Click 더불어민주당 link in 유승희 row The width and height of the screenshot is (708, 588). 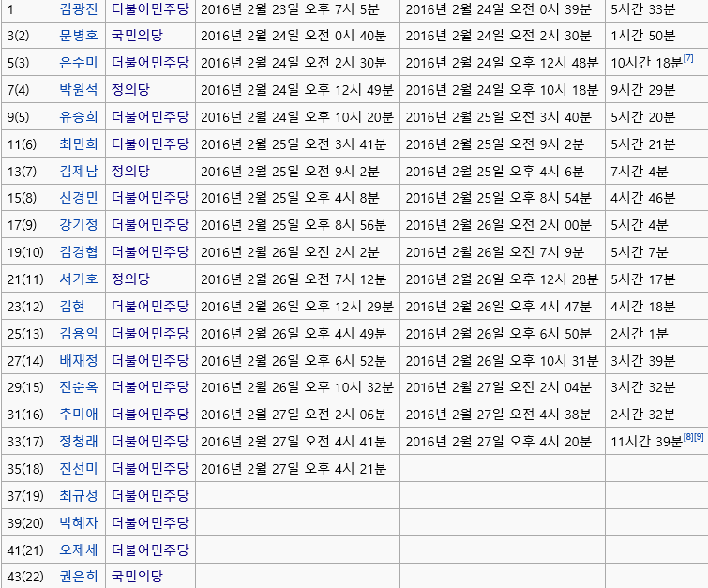pyautogui.click(x=150, y=117)
